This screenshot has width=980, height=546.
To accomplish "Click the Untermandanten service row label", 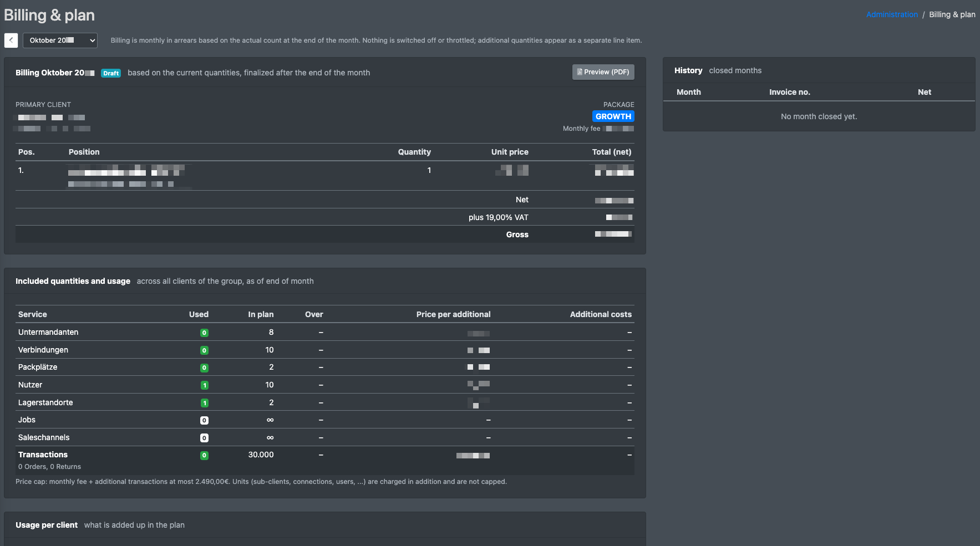I will coord(48,332).
